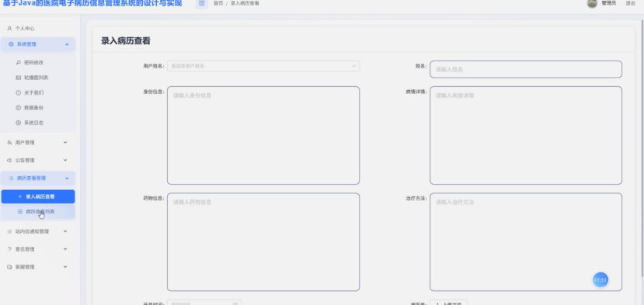Expand the 站内信通知管理 menu
Screen dimensions: 644x305
[x=38, y=231]
